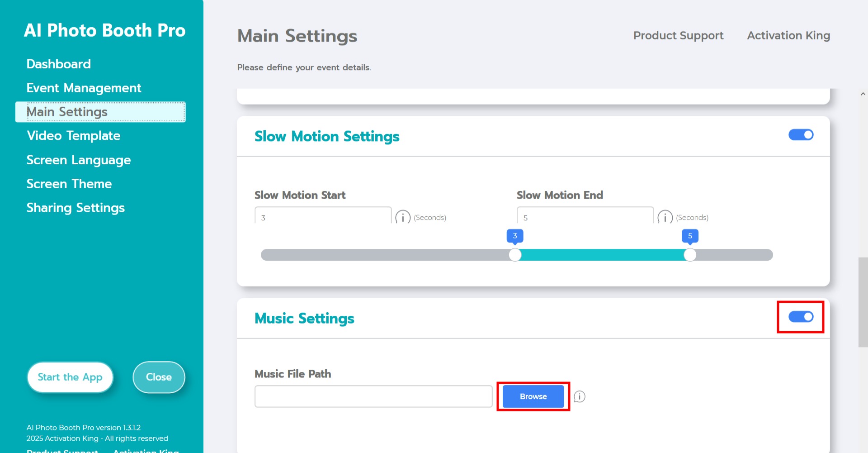Open Screen Theme page
This screenshot has width=868, height=453.
pyautogui.click(x=69, y=184)
